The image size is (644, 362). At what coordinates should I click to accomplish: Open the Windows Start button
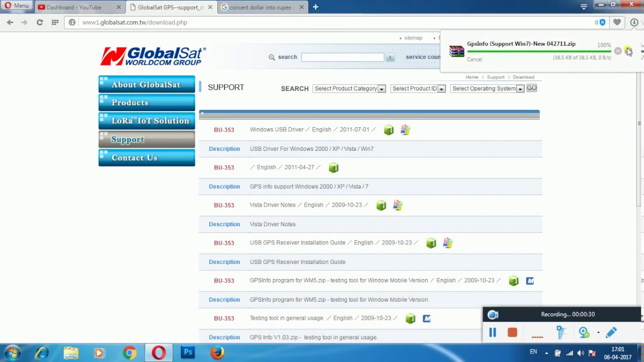point(13,353)
